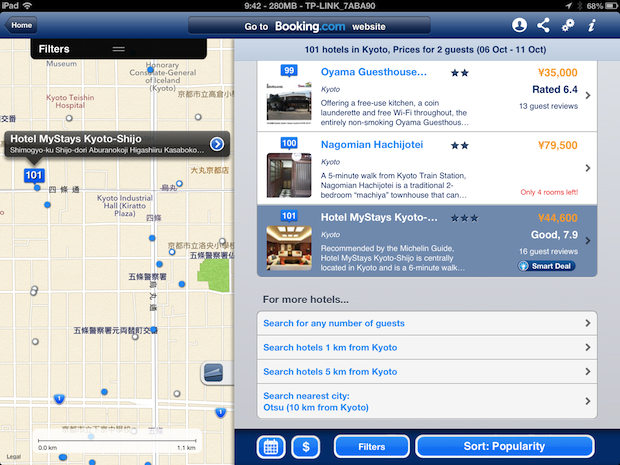The width and height of the screenshot is (620, 465).
Task: Tap the 100 rank badge
Action: tap(289, 143)
